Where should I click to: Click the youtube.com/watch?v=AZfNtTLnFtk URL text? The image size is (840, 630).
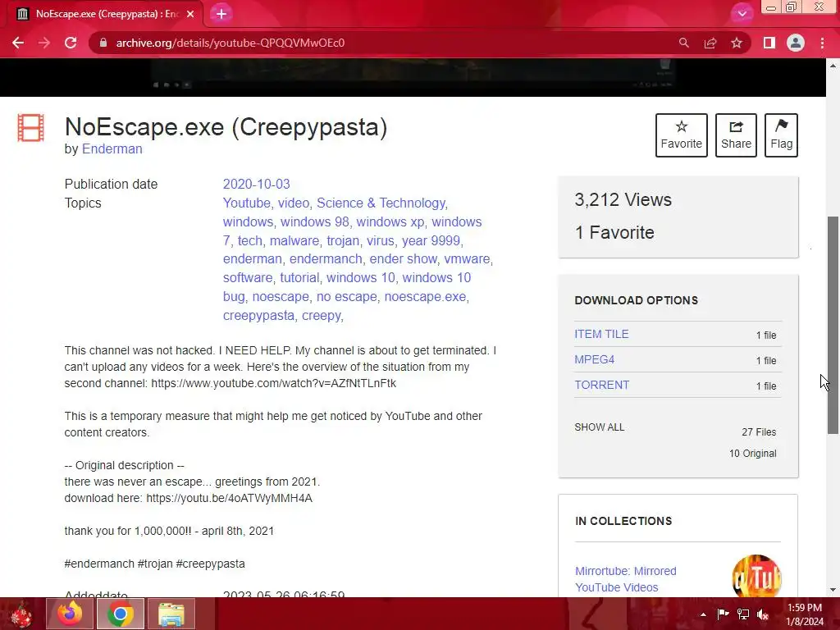pos(274,384)
